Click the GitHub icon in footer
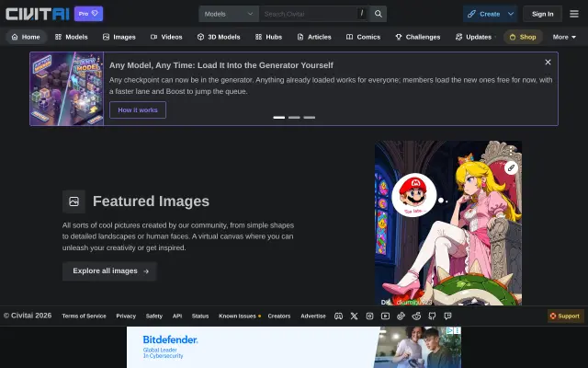The width and height of the screenshot is (588, 368). [432, 316]
